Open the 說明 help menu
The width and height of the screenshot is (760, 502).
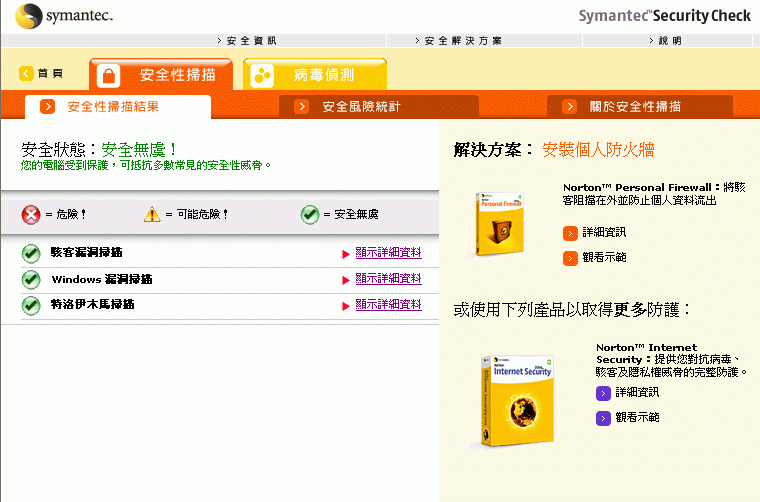point(665,41)
